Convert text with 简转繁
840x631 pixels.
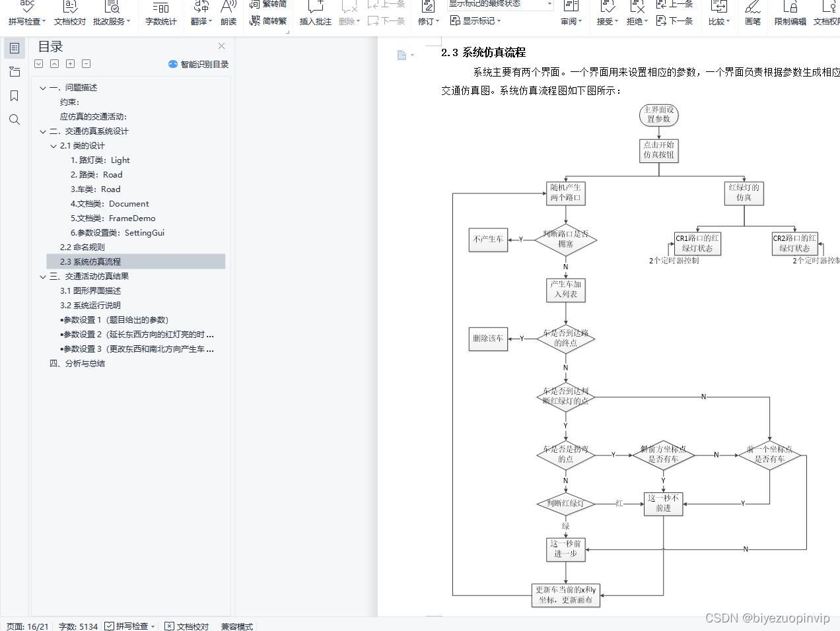point(268,21)
